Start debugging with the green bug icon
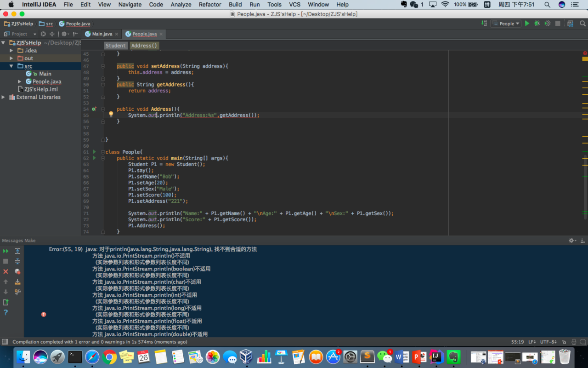The width and height of the screenshot is (588, 368). 537,23
